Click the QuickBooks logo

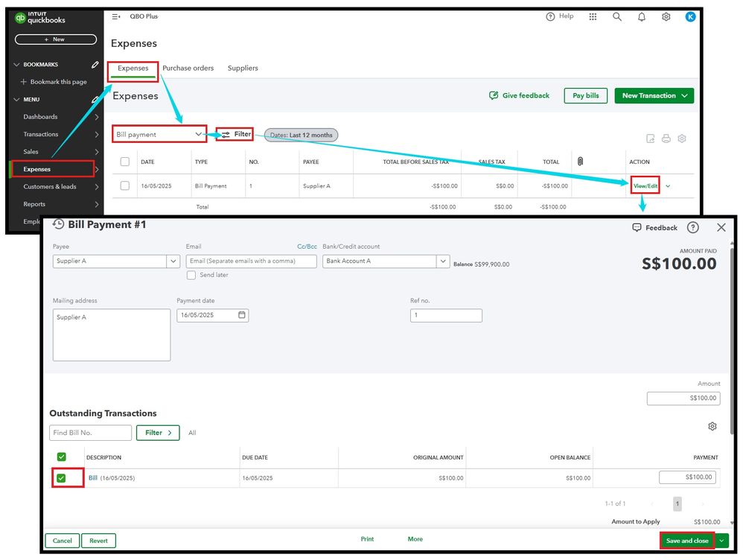(39, 18)
